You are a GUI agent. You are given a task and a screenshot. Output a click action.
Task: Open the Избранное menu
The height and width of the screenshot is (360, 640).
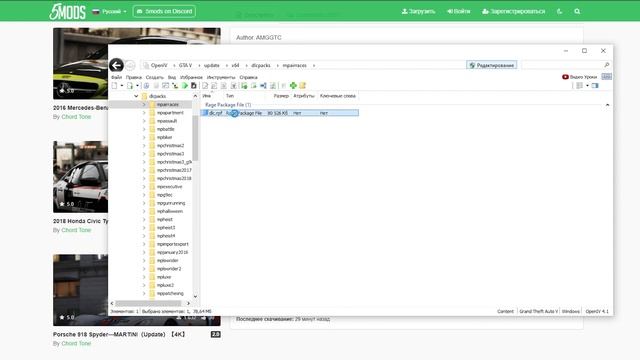point(191,77)
